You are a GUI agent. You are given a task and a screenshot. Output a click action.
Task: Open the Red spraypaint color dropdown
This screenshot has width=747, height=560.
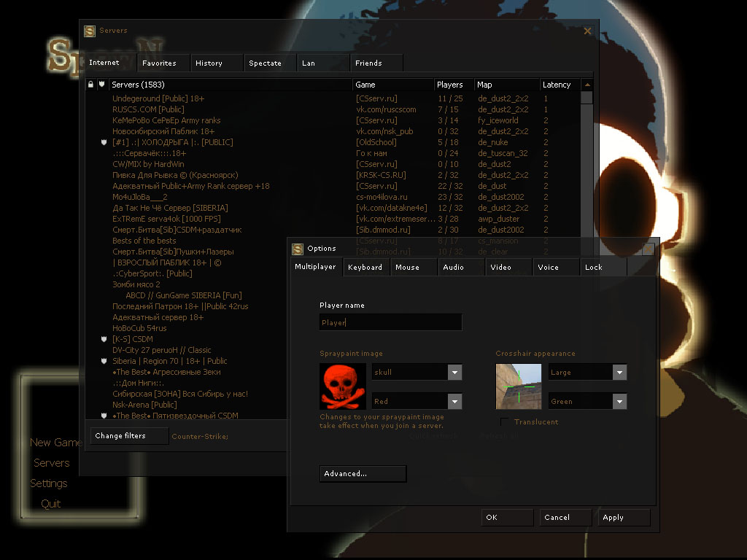pos(455,402)
